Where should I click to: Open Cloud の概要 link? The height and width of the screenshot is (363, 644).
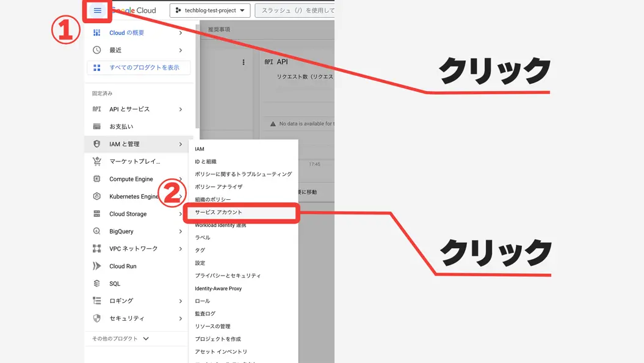tap(126, 33)
